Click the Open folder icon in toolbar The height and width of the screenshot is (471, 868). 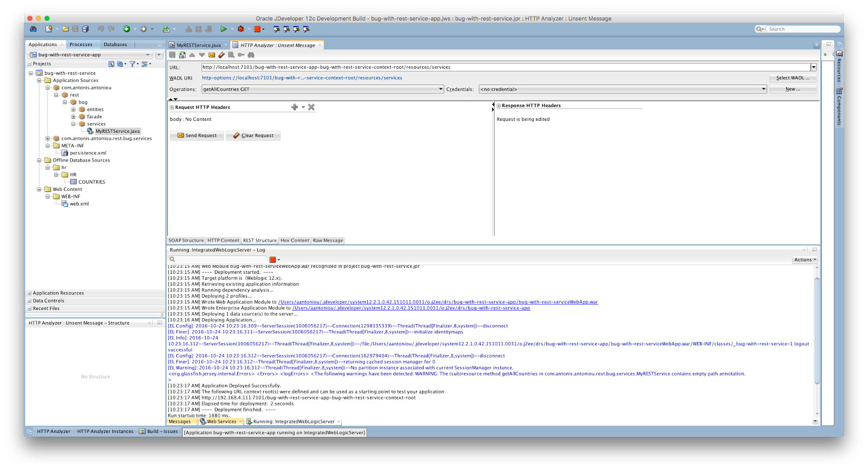(66, 29)
